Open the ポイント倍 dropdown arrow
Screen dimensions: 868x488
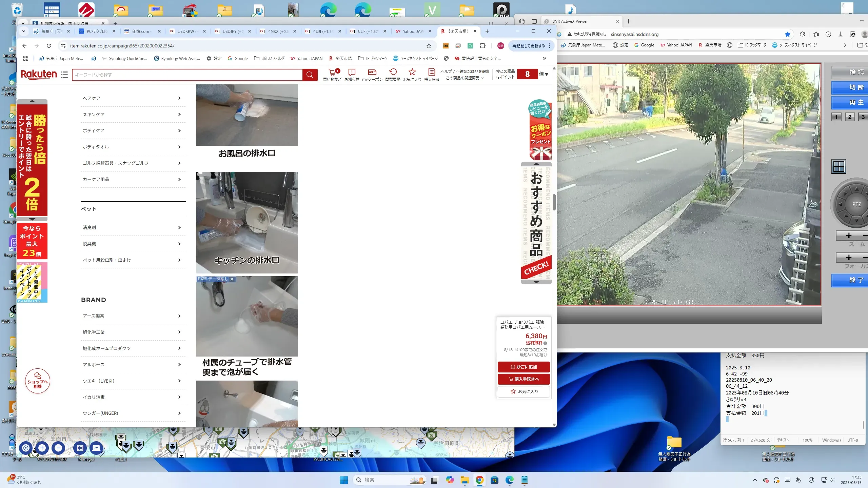pyautogui.click(x=546, y=74)
